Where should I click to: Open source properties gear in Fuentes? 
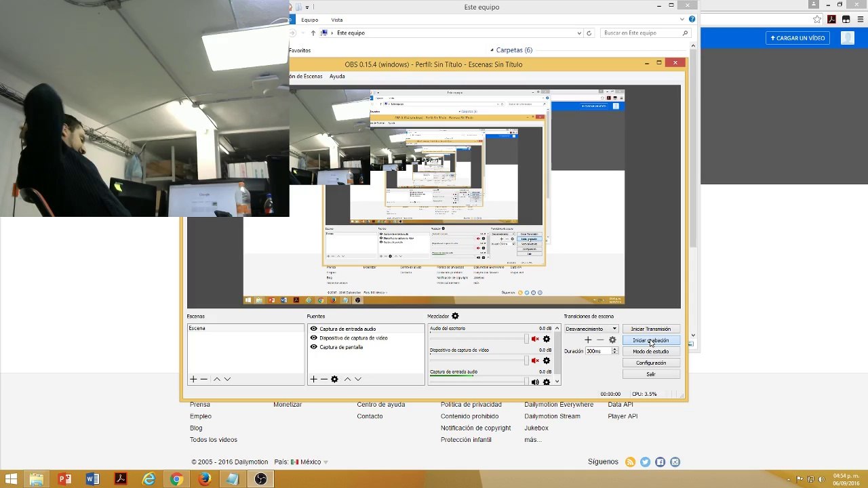click(334, 379)
